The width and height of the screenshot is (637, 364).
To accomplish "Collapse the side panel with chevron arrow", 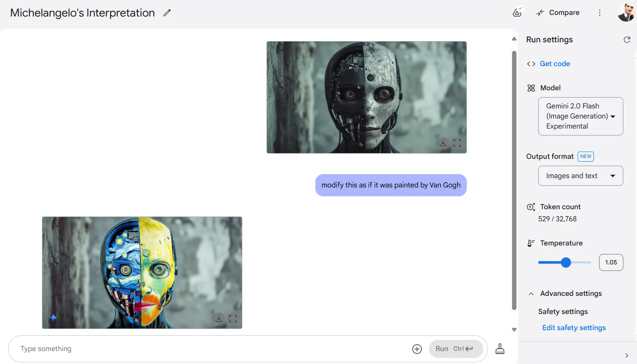I will tap(626, 356).
